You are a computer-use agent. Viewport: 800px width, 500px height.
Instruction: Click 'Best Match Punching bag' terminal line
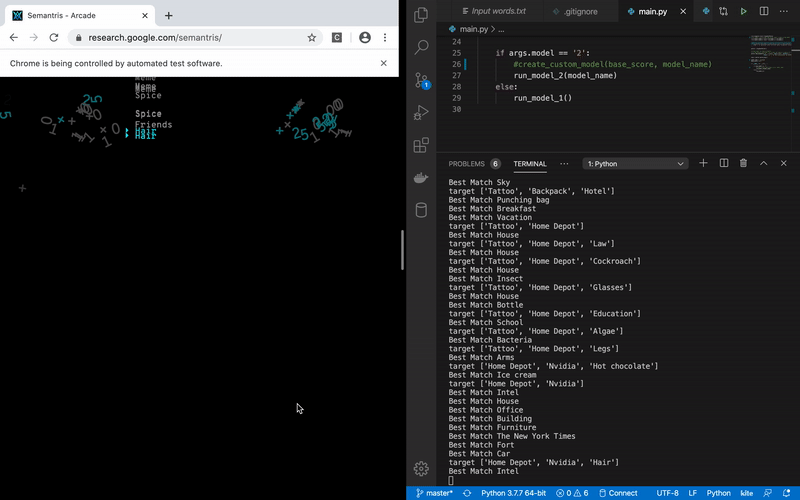tap(499, 200)
